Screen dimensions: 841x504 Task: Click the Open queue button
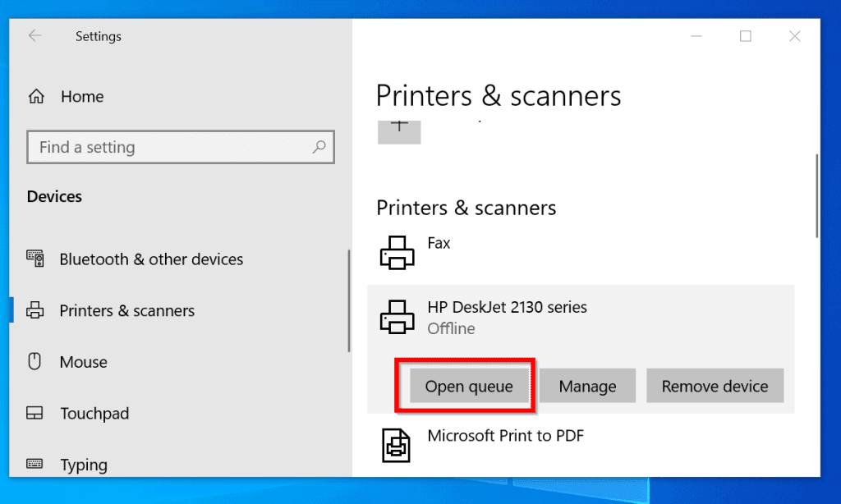469,386
